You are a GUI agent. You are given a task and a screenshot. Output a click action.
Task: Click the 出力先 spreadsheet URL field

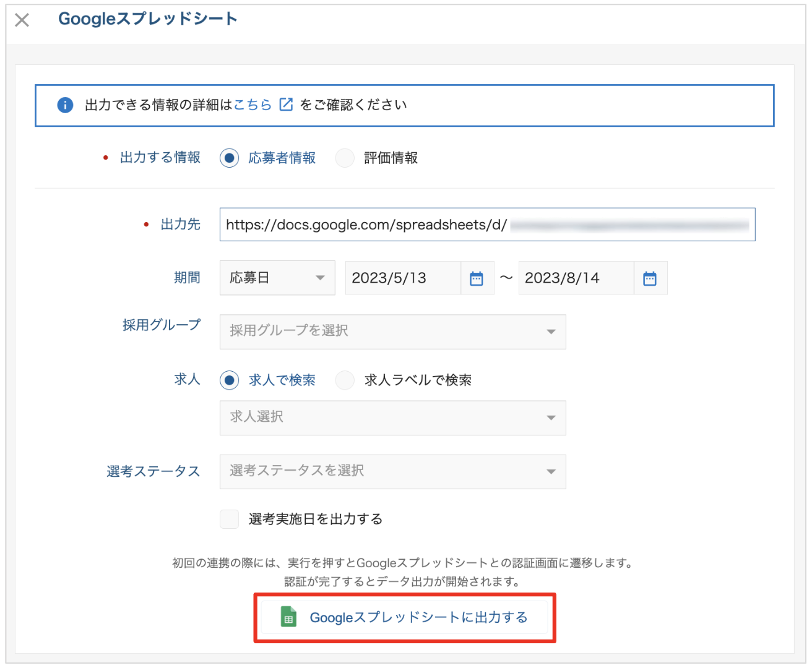tap(488, 225)
